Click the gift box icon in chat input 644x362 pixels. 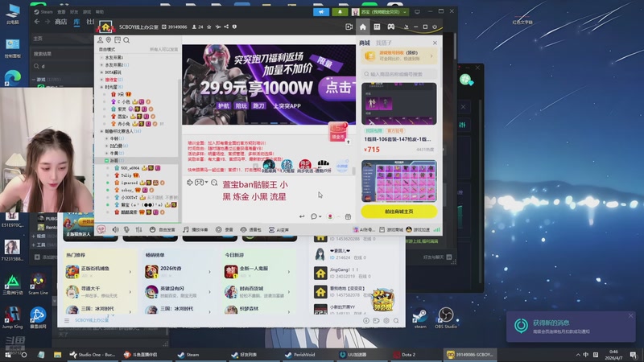pos(348,216)
